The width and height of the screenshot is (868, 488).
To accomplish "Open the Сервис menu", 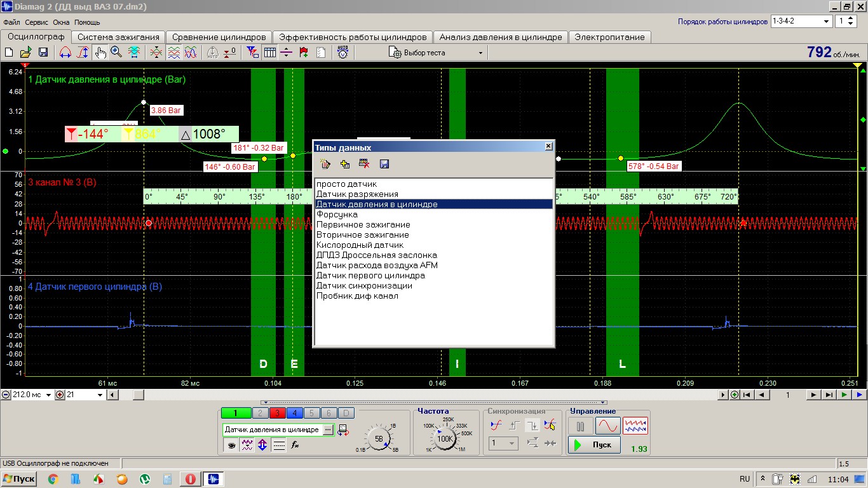I will click(37, 22).
